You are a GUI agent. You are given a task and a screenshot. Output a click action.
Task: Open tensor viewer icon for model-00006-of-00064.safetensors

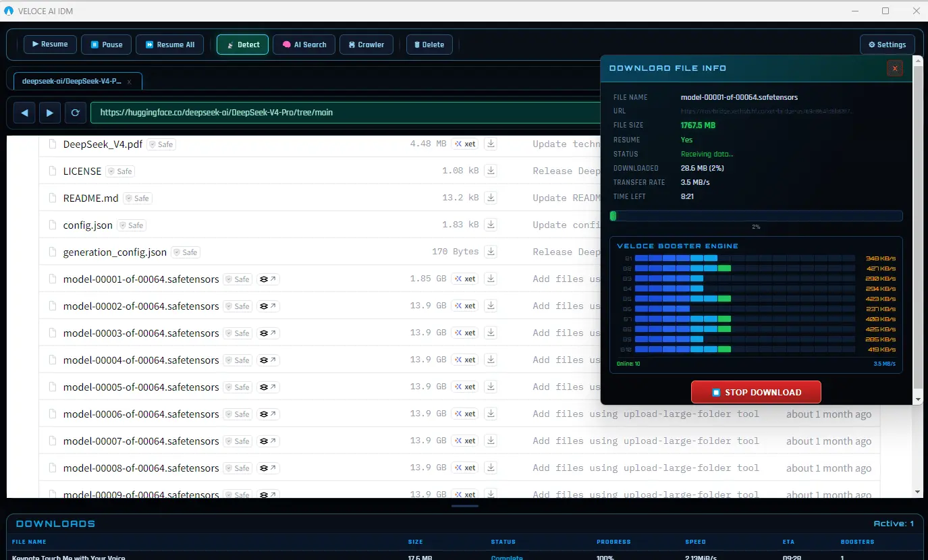tap(268, 414)
